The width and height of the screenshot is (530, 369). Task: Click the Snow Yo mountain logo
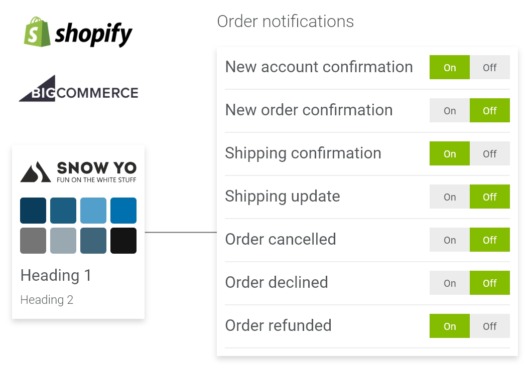click(35, 172)
